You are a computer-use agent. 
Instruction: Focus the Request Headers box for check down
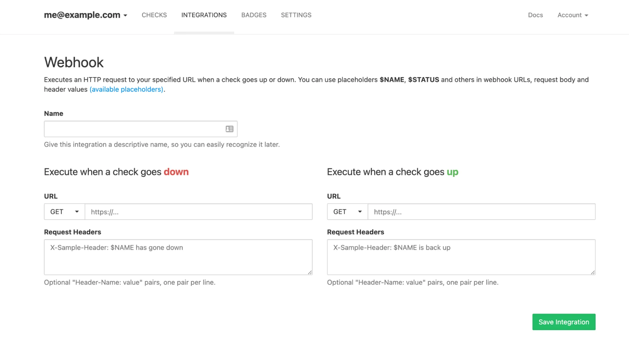coord(178,257)
